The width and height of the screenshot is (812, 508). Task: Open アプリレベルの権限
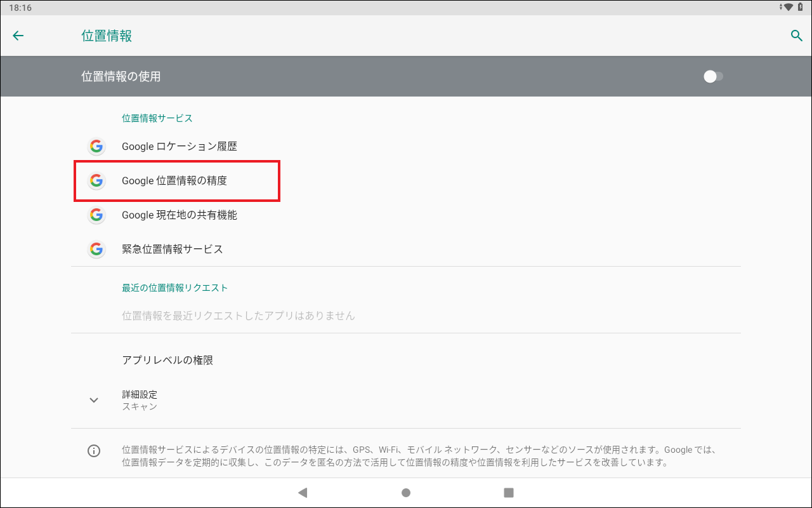coord(167,360)
